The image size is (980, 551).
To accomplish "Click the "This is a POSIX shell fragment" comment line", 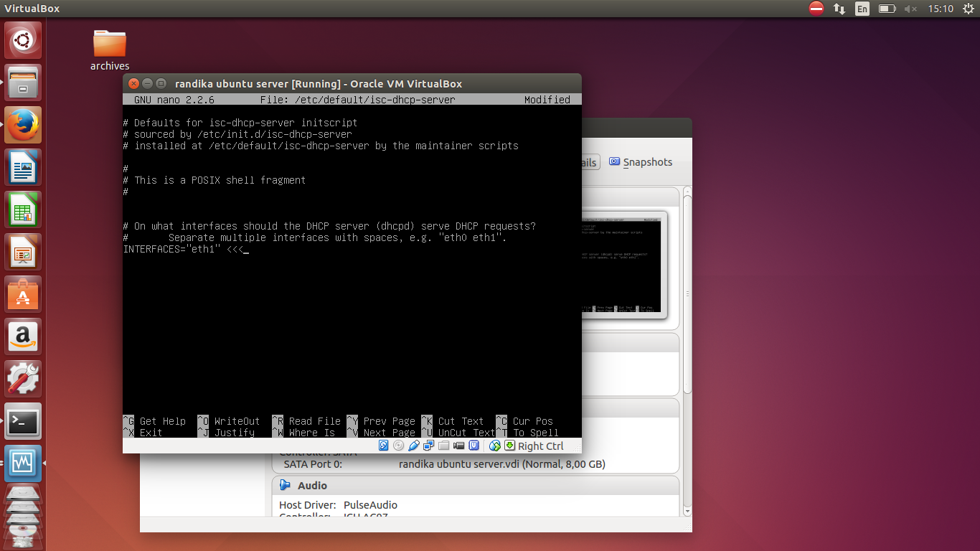I will pos(215,180).
